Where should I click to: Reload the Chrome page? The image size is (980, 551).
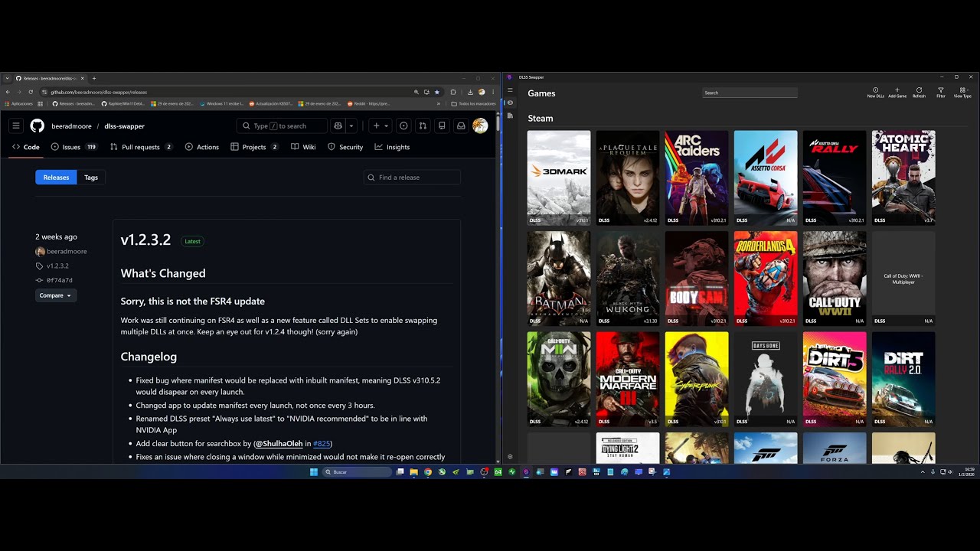[31, 92]
